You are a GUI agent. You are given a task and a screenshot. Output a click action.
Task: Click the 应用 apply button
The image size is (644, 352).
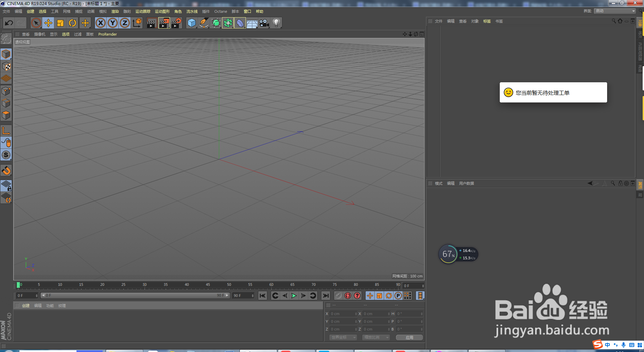pyautogui.click(x=409, y=338)
